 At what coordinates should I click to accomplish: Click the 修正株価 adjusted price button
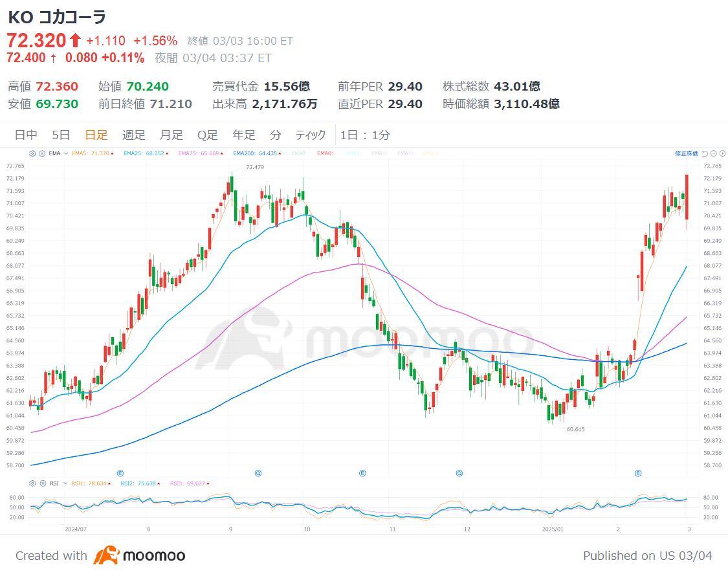tap(686, 153)
